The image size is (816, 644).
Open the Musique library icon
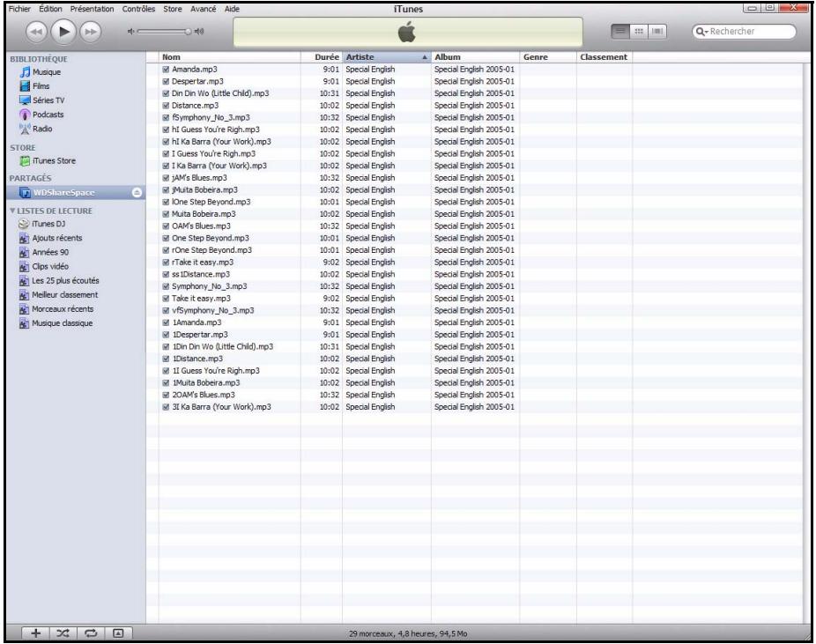25,71
